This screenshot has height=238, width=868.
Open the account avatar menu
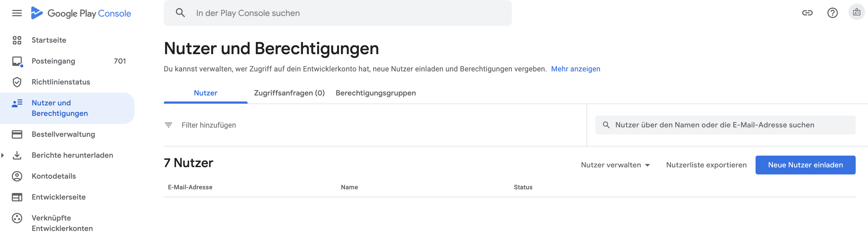tap(856, 13)
